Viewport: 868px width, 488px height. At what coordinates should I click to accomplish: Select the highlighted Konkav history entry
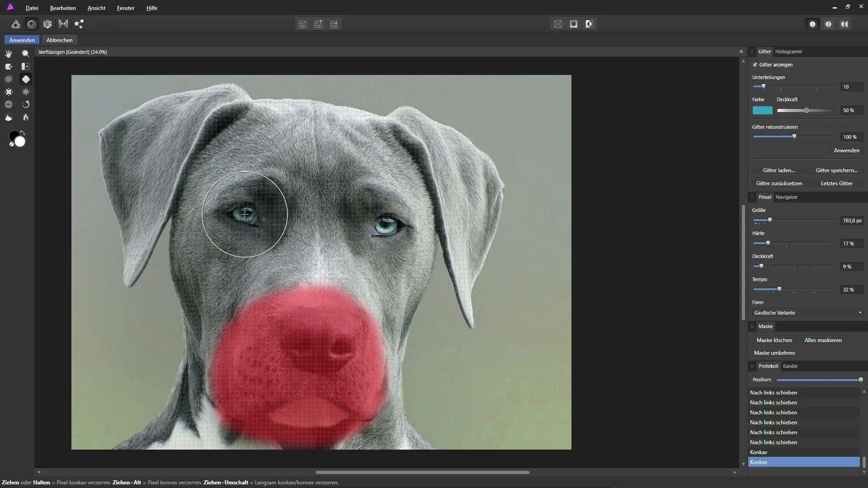804,462
